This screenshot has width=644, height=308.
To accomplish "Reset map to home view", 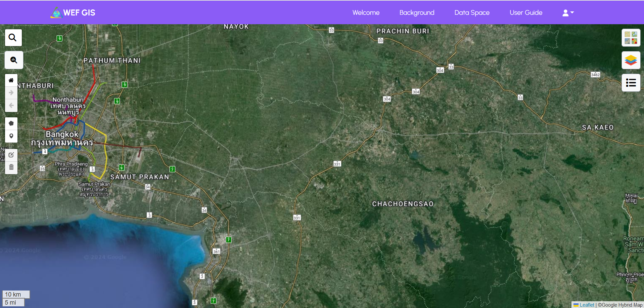I will click(x=11, y=80).
